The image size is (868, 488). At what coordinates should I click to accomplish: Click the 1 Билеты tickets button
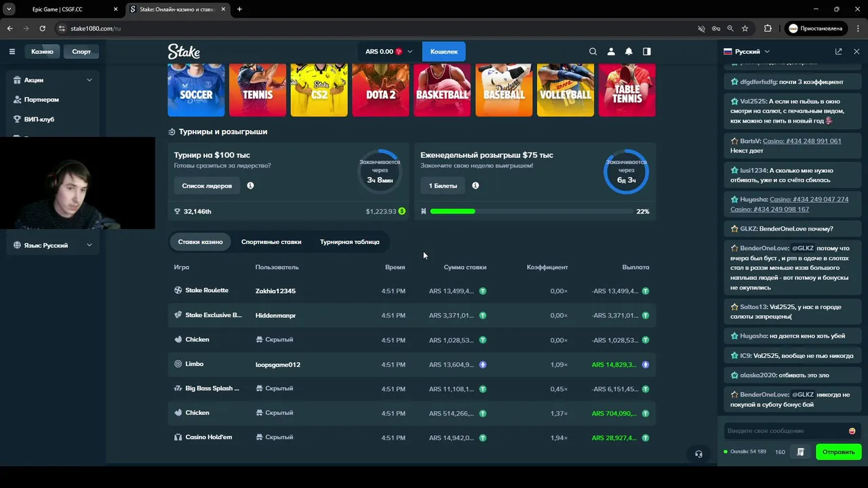(443, 186)
